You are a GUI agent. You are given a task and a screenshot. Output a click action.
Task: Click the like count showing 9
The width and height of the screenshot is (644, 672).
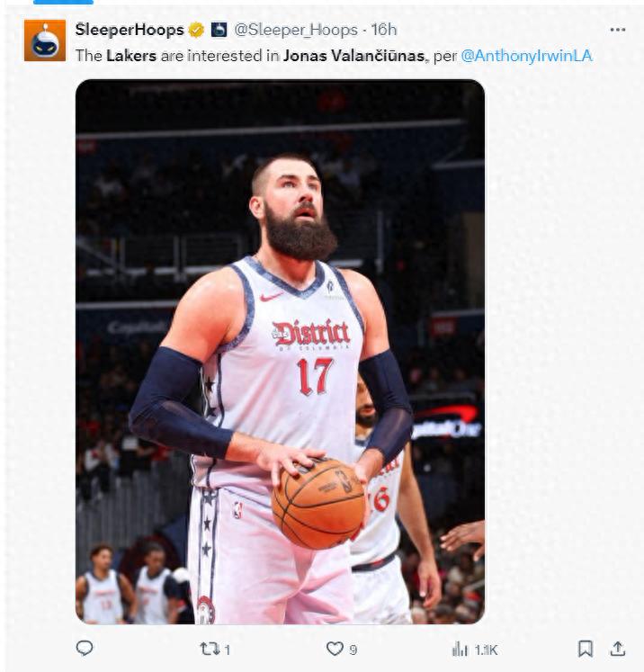tap(353, 650)
